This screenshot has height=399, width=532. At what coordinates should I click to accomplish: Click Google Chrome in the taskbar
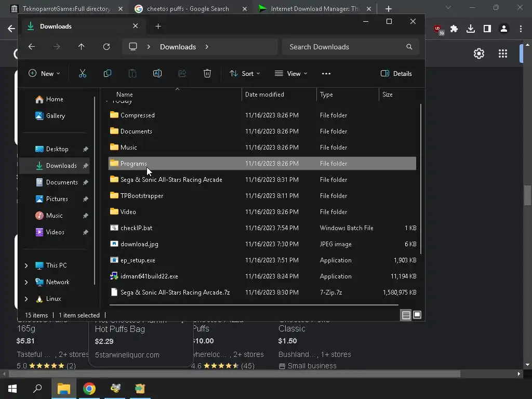89,389
